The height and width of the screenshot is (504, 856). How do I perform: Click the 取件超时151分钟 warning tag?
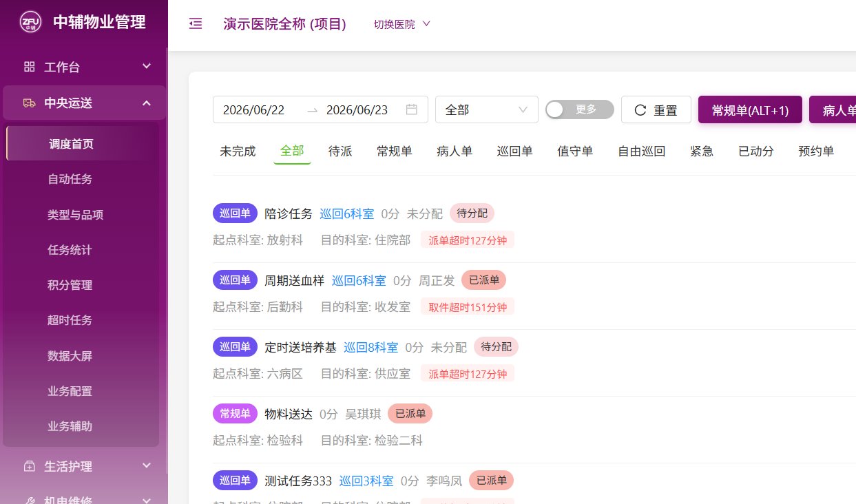click(x=468, y=307)
